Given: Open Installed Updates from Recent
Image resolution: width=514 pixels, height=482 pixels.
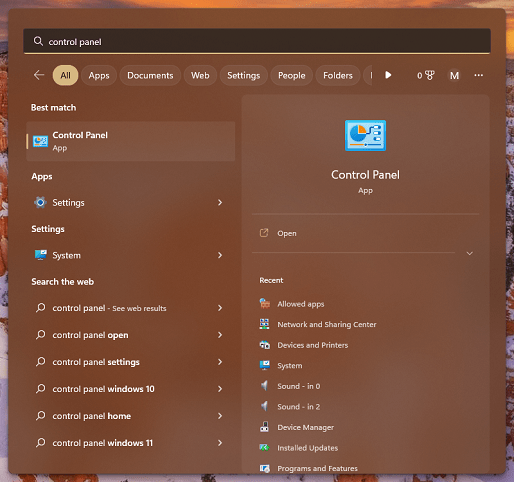Looking at the screenshot, I should click(307, 448).
